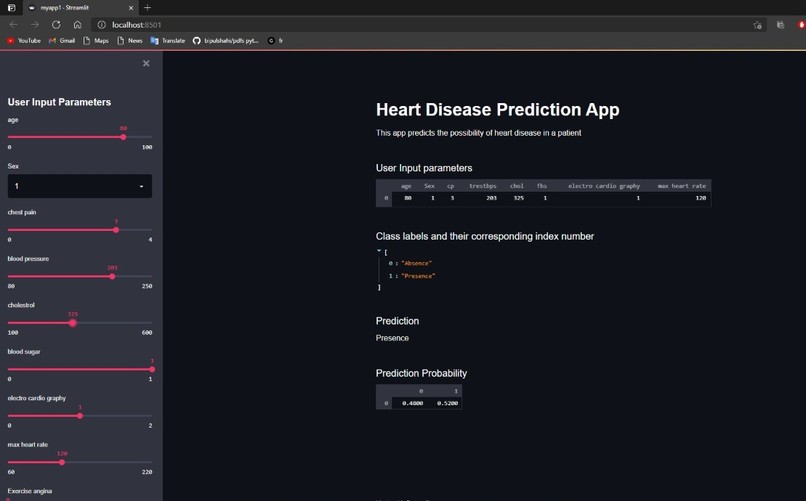This screenshot has height=501, width=806.
Task: Open the News bookmark
Action: click(x=130, y=41)
